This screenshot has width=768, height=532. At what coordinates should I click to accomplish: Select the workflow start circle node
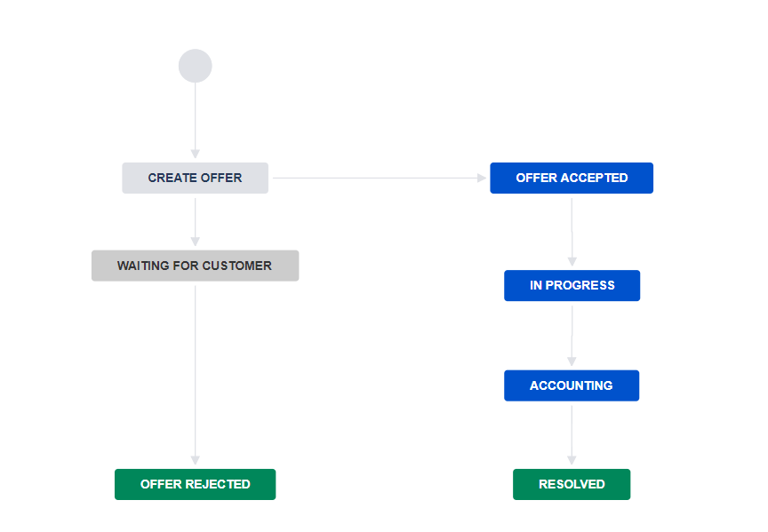tap(195, 66)
